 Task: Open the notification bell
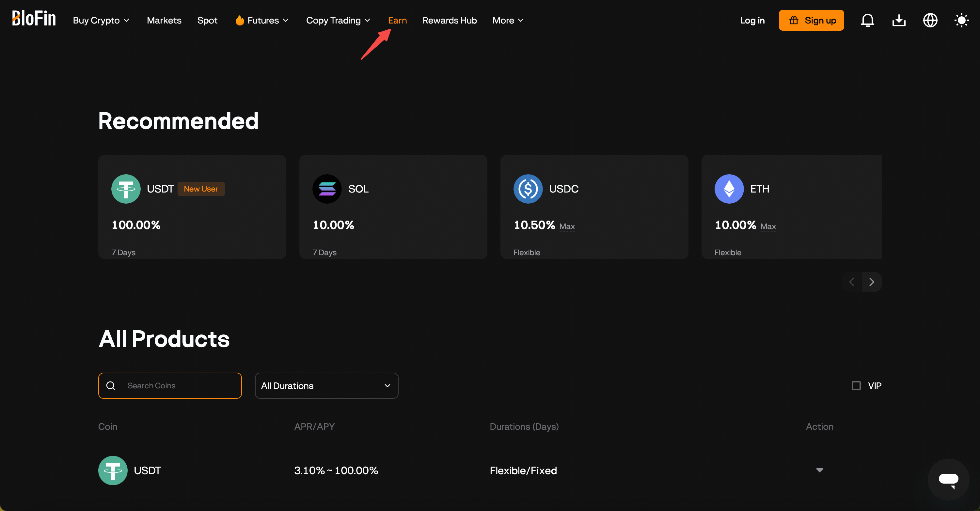[868, 20]
